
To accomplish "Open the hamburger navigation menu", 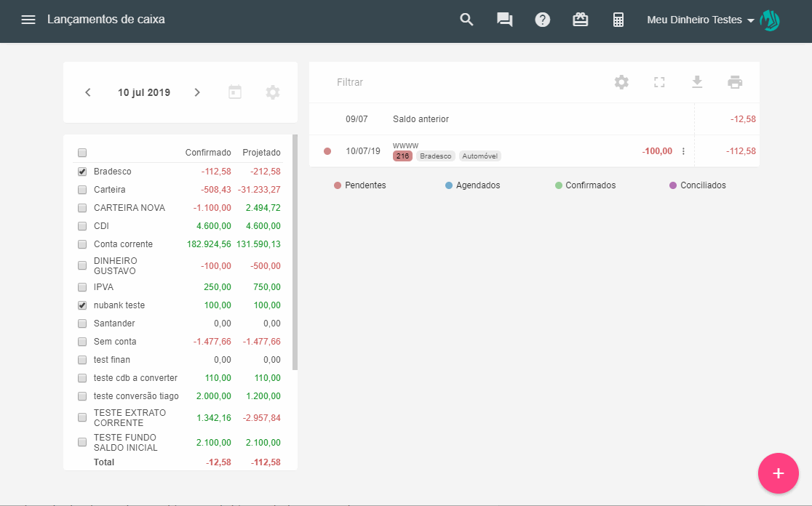I will 28,20.
